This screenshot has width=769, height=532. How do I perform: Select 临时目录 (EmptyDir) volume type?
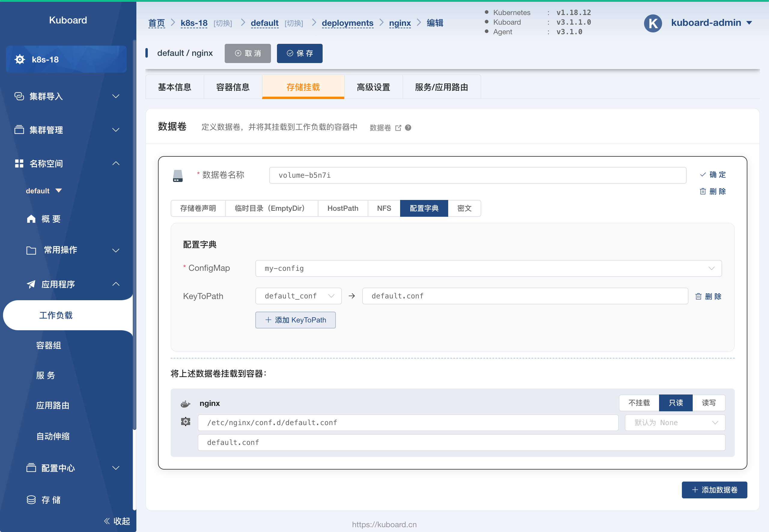[272, 208]
